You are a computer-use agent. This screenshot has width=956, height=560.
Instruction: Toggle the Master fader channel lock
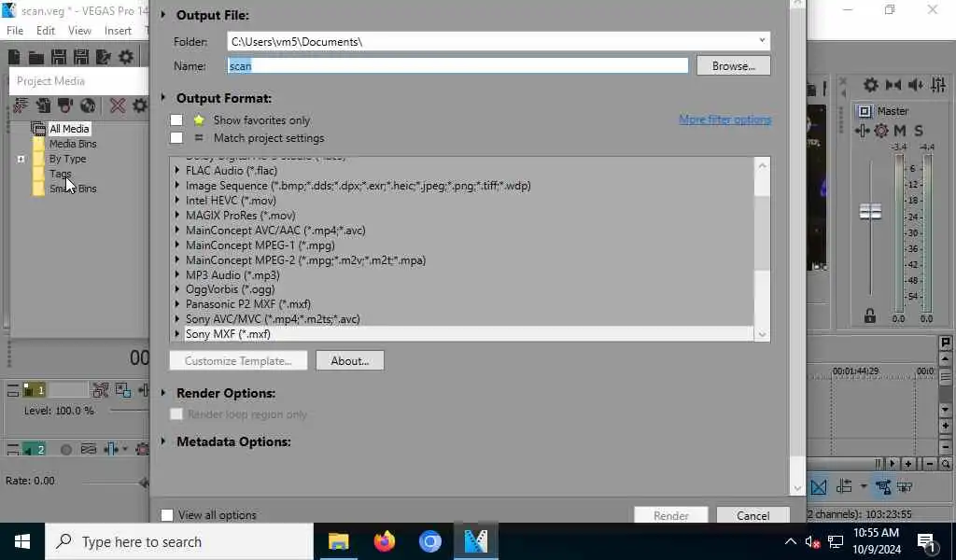point(870,315)
